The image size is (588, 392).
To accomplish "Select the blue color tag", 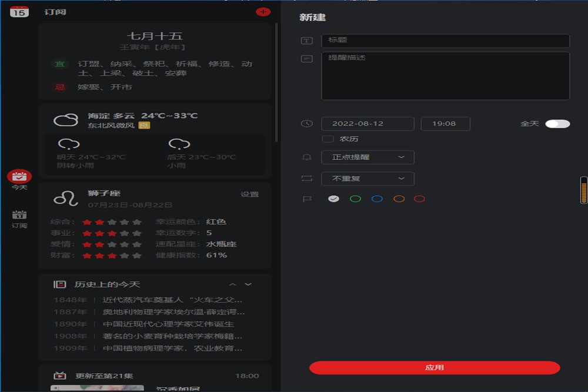I will [x=377, y=199].
